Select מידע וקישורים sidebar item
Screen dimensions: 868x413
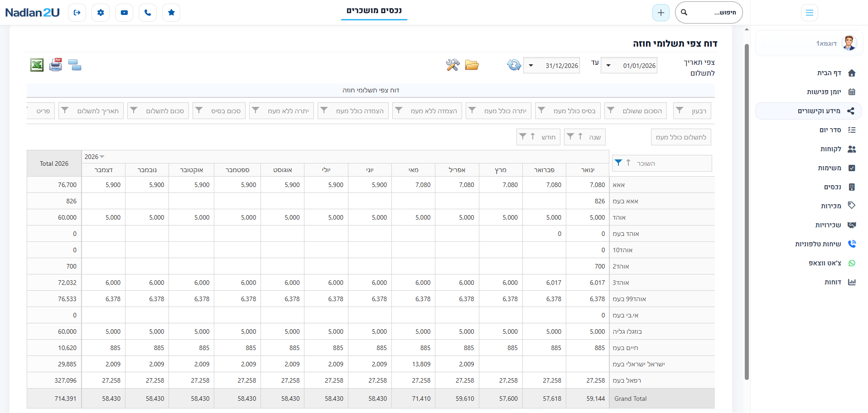coord(809,111)
